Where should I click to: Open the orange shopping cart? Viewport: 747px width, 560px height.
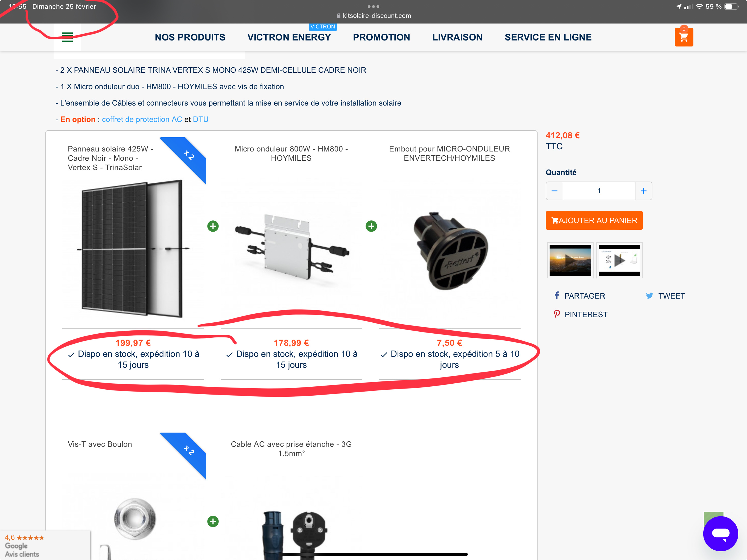[x=684, y=37]
